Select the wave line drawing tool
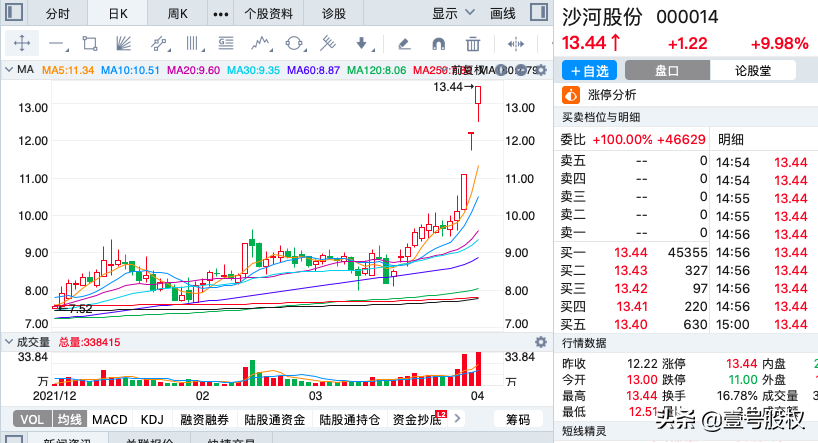The width and height of the screenshot is (818, 443). tap(261, 44)
